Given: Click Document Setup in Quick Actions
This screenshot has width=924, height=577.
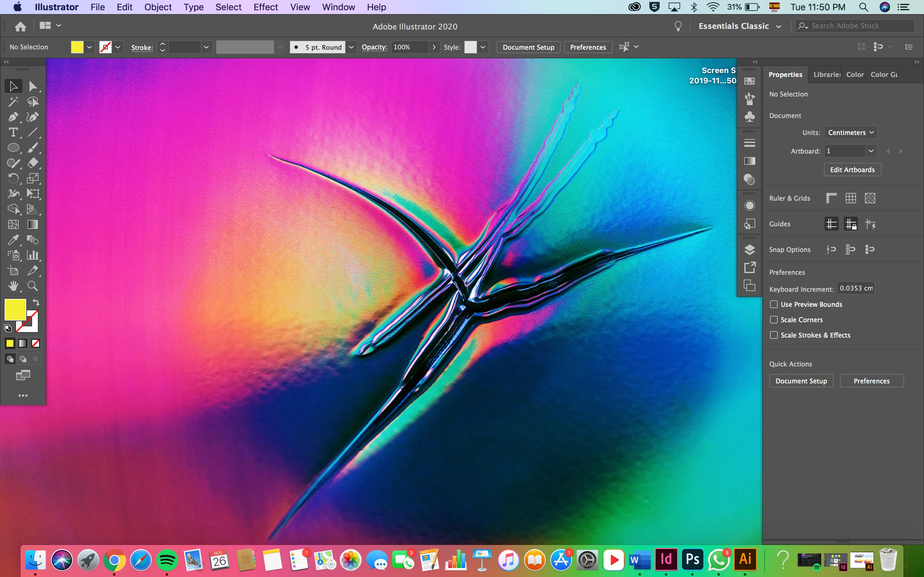Looking at the screenshot, I should (801, 381).
